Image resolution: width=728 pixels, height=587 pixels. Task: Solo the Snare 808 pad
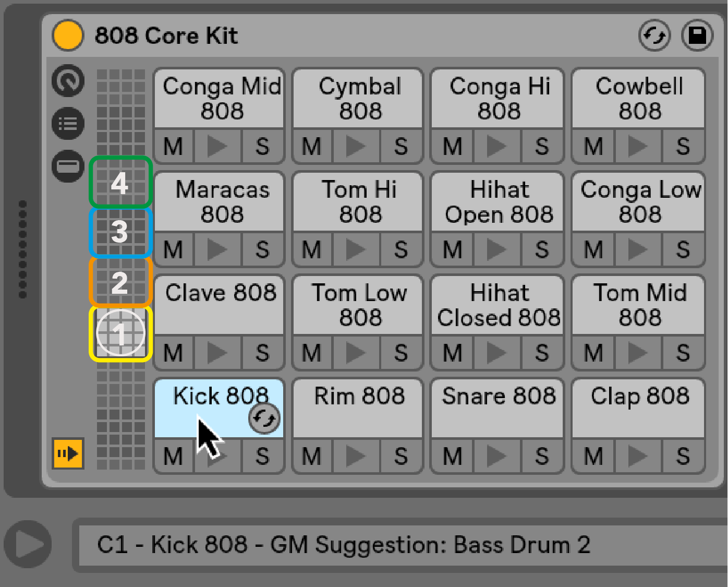coord(542,456)
